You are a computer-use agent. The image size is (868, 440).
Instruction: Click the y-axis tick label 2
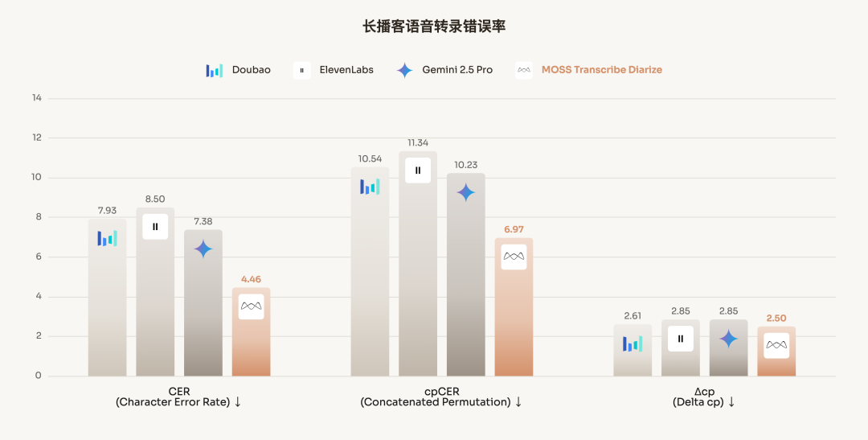(x=39, y=335)
